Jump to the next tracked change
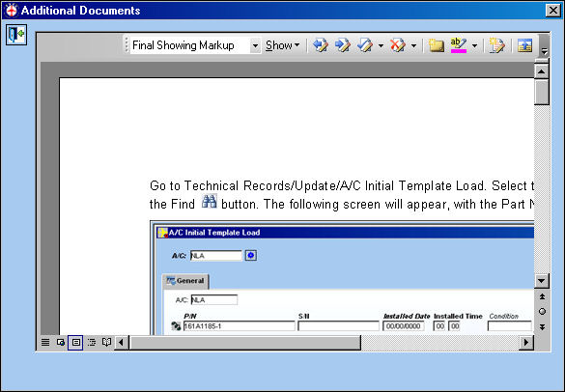565x392 pixels. (x=342, y=45)
